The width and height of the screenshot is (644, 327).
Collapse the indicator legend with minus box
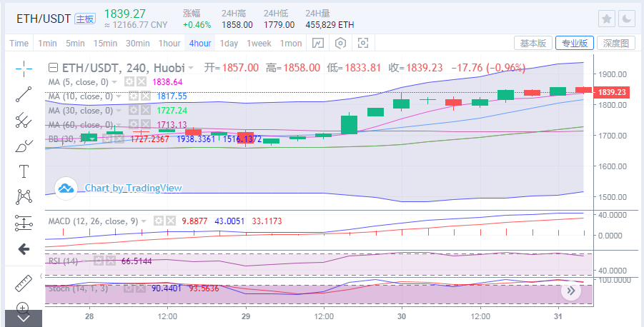tap(53, 68)
